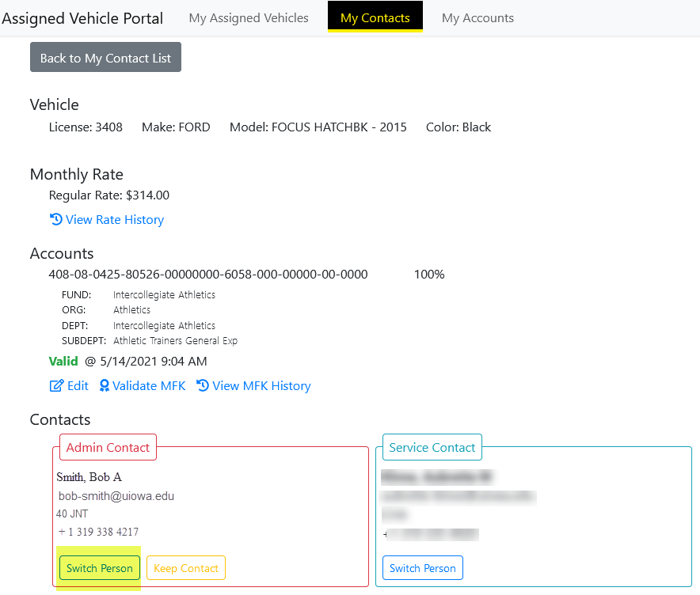Click the Service Contact box label
700x595 pixels.
tap(432, 447)
